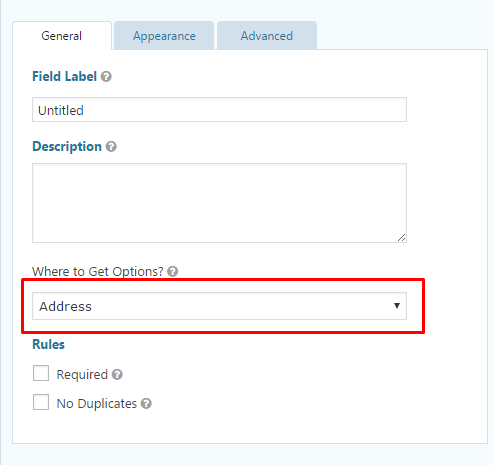This screenshot has width=494, height=465.
Task: Open the Address options dropdown
Action: [219, 306]
